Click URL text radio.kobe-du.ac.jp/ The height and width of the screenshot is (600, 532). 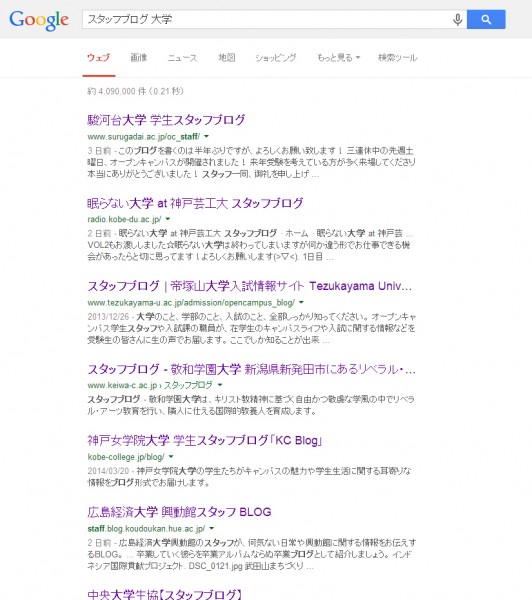[124, 220]
